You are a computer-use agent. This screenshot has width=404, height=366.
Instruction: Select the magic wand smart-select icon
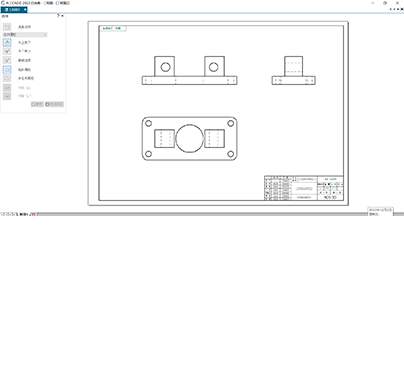7,60
